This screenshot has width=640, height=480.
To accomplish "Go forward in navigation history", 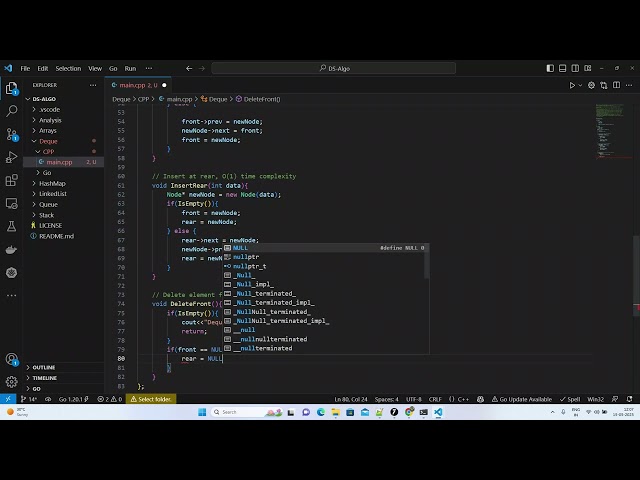I will pyautogui.click(x=202, y=68).
